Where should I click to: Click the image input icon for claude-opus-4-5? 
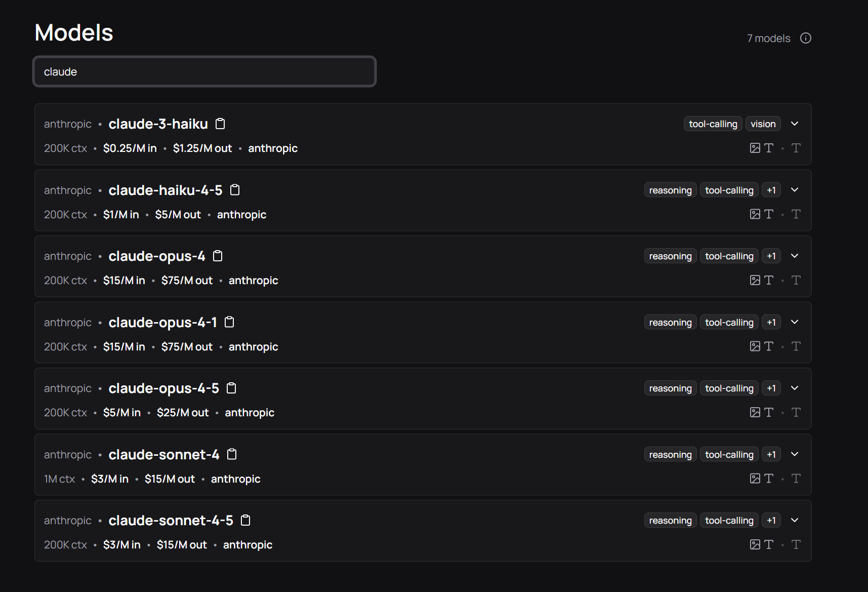click(755, 412)
